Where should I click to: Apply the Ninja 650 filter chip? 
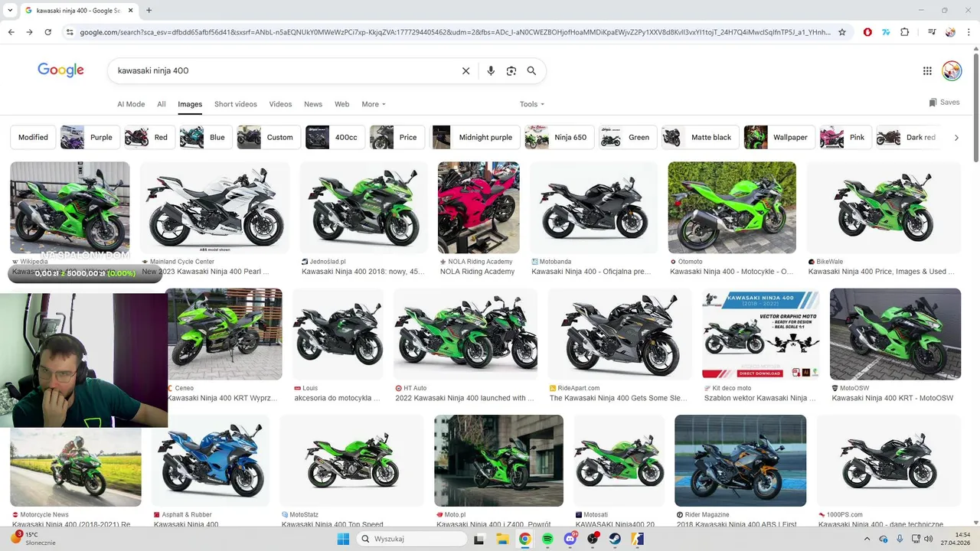559,138
